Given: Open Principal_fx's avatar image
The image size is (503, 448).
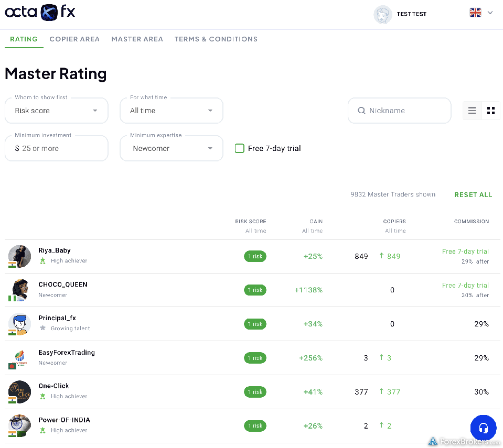Looking at the screenshot, I should [x=19, y=324].
